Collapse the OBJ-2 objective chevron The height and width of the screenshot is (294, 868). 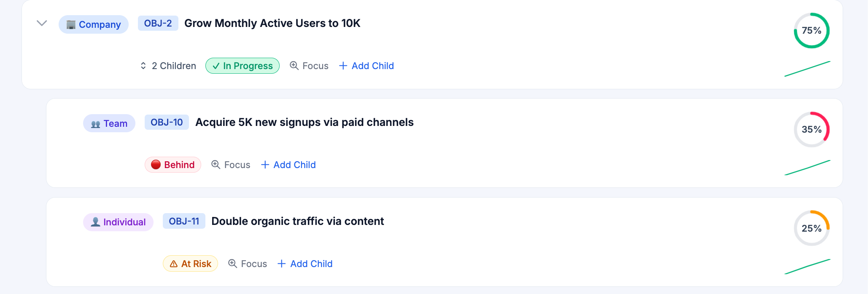coord(42,23)
